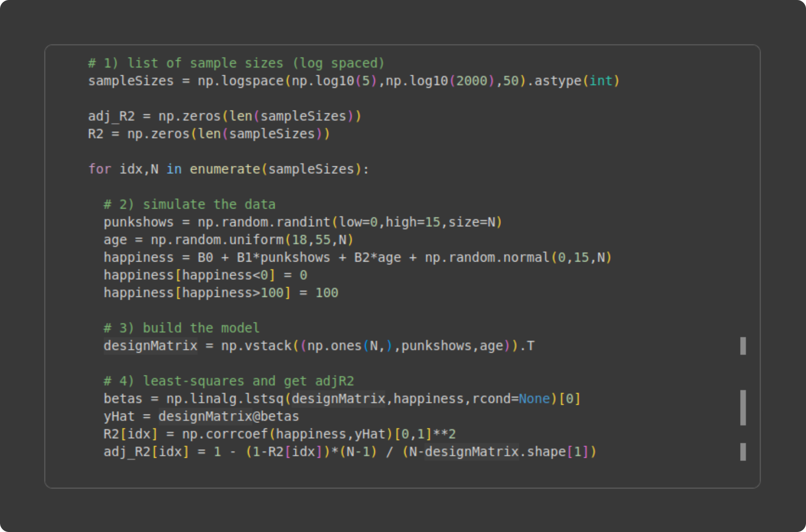The width and height of the screenshot is (806, 532).
Task: Click tall gray marker beside betas and yHat
Action: coord(743,407)
